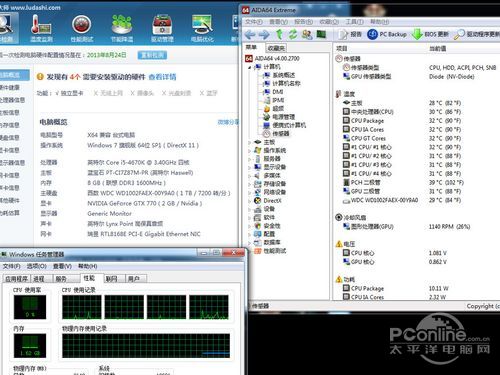Screen dimensions: 500x375
Task: Select 电源管理 in AIDA64 tree
Action: click(x=284, y=117)
